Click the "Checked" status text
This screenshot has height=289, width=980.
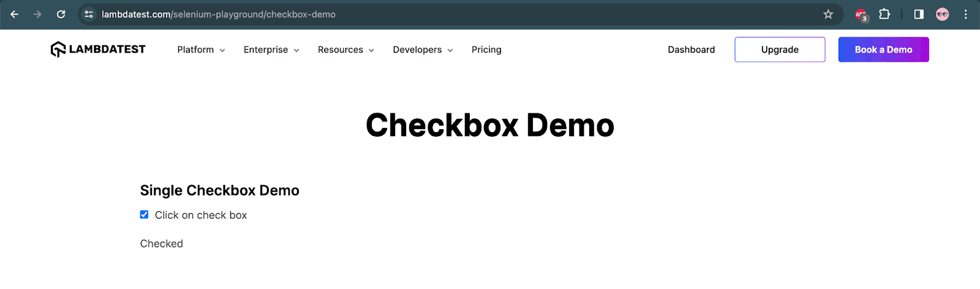coord(162,244)
